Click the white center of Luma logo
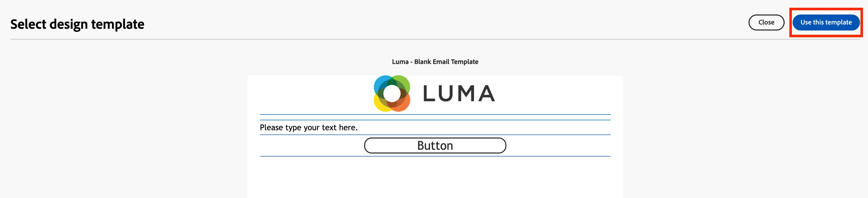This screenshot has width=868, height=198. click(x=392, y=93)
